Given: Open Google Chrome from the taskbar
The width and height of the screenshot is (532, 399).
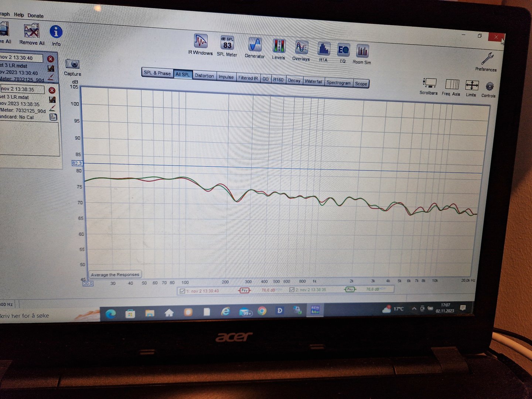Looking at the screenshot, I should pos(262,311).
